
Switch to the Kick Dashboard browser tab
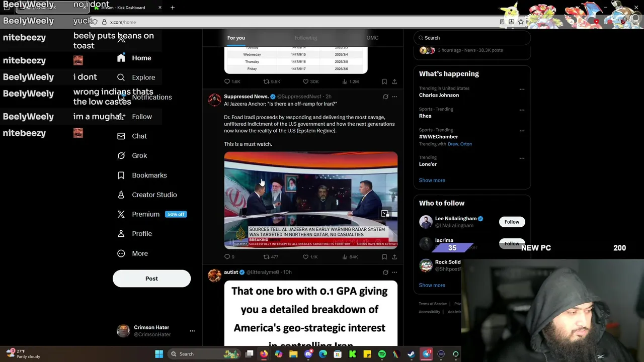[128, 8]
